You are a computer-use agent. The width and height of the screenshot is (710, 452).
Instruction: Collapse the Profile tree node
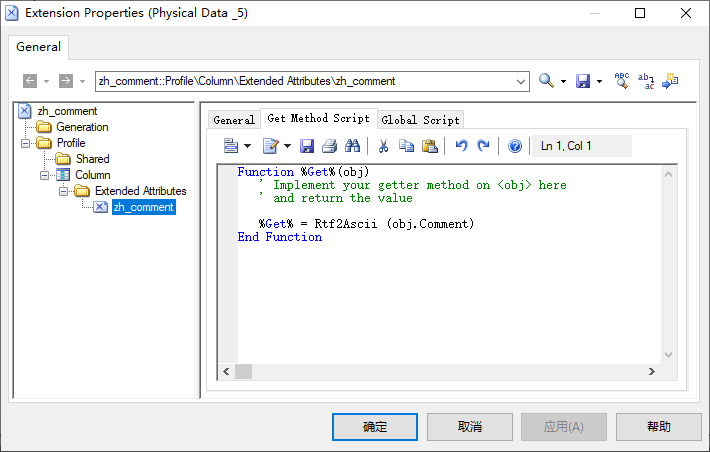[x=25, y=143]
